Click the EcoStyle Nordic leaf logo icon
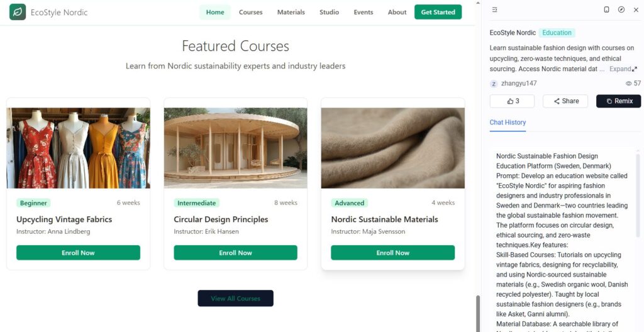This screenshot has height=332, width=644. click(x=18, y=13)
